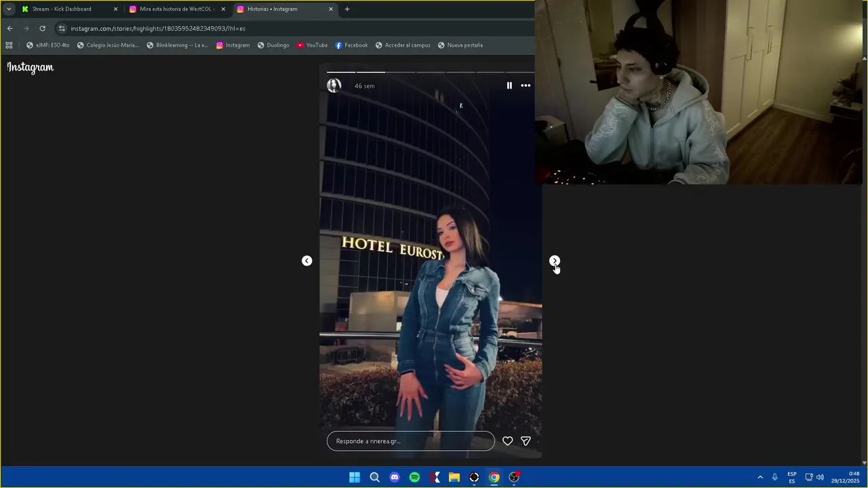Open volume control in system tray
Image resolution: width=868 pixels, height=488 pixels.
point(820,477)
